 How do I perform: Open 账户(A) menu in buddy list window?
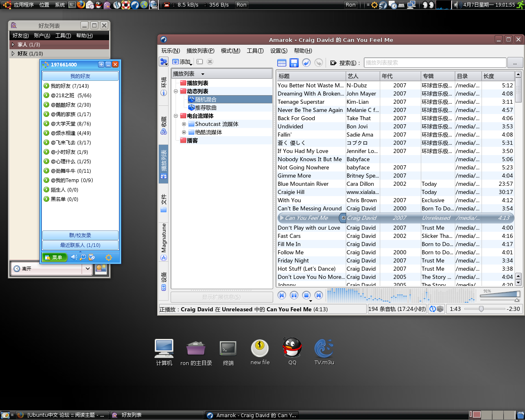(x=42, y=36)
